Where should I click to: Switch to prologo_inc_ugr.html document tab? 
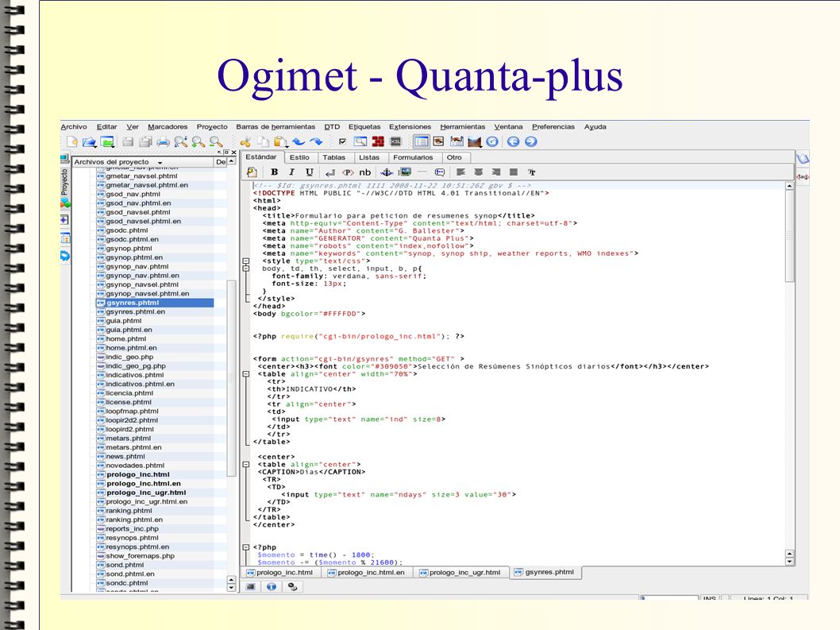click(x=460, y=573)
